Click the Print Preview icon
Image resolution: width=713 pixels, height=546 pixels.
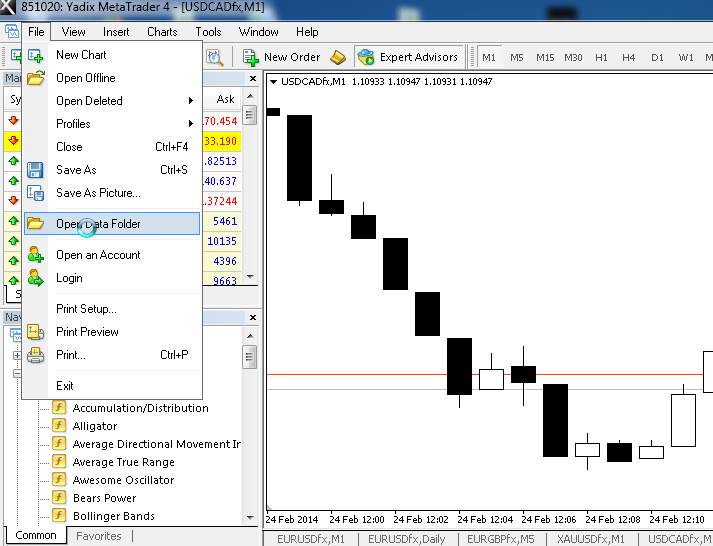pyautogui.click(x=35, y=332)
